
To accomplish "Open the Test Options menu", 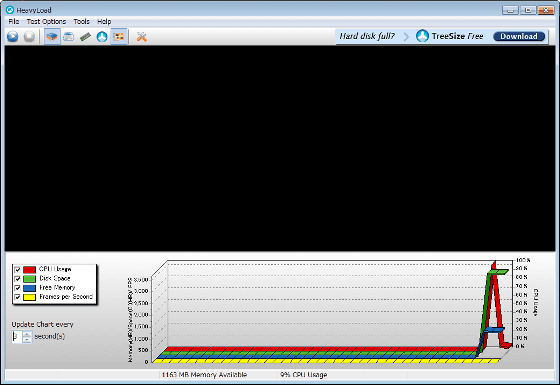I will pyautogui.click(x=46, y=21).
